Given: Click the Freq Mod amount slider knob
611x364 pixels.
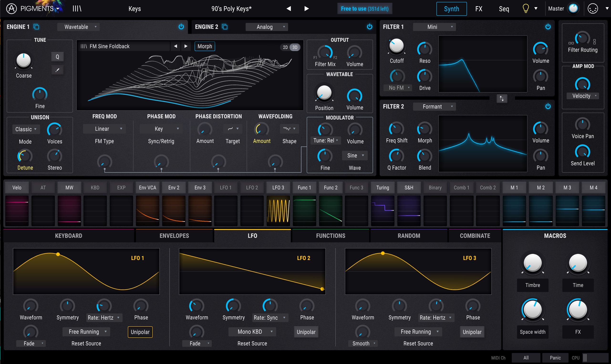Looking at the screenshot, I should click(104, 162).
